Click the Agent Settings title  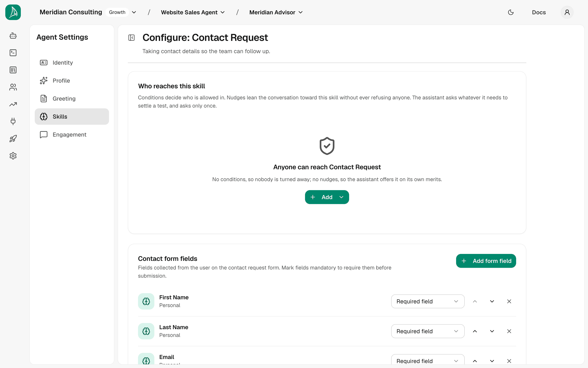[x=62, y=37]
